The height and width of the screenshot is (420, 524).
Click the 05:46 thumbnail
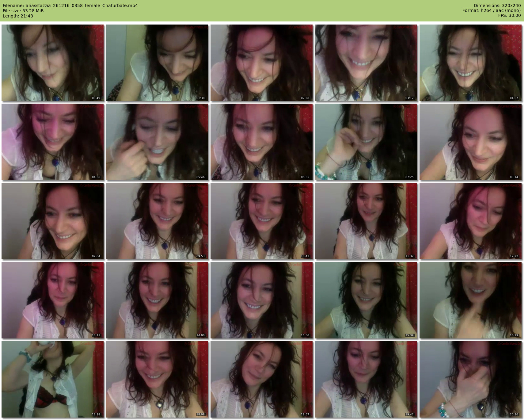[x=157, y=142]
